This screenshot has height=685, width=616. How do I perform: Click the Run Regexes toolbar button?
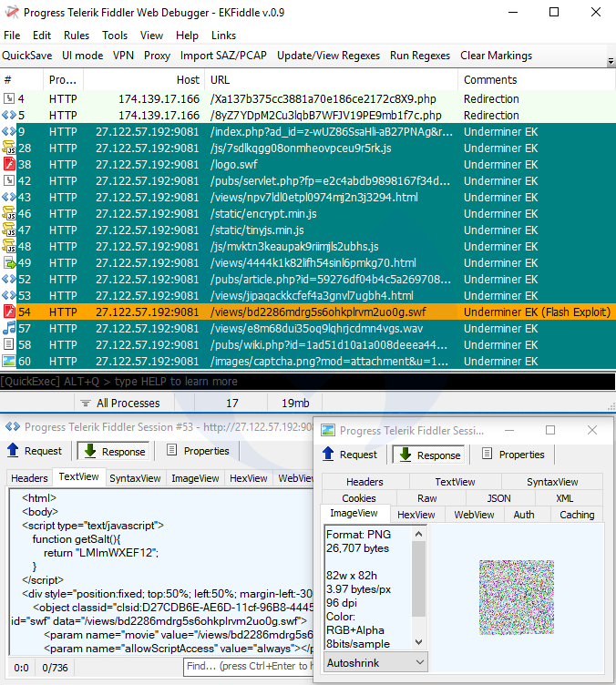tap(420, 56)
